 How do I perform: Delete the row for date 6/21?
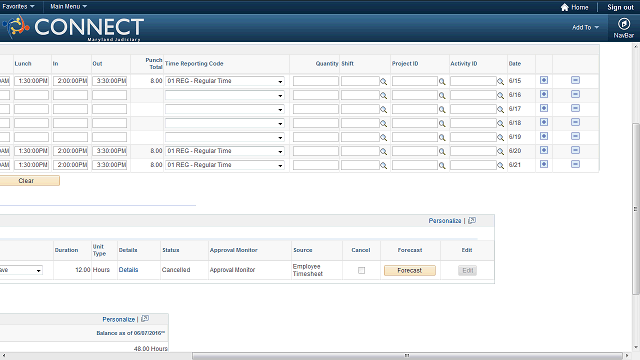[x=575, y=164]
